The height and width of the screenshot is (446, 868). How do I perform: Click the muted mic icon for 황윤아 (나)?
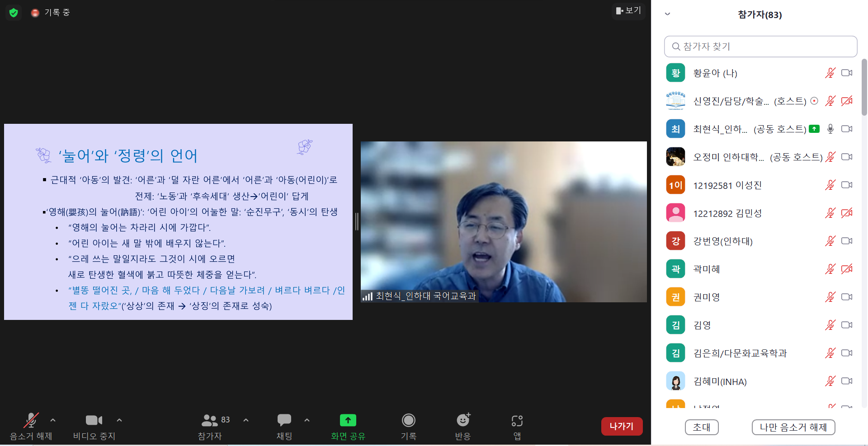830,73
